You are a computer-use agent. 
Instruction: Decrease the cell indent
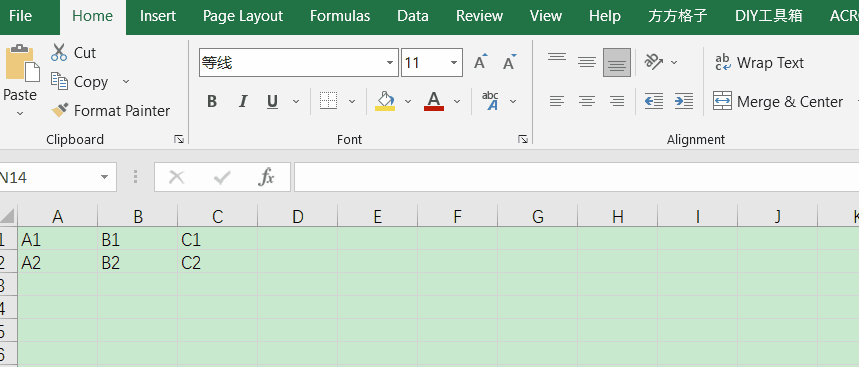pos(654,101)
